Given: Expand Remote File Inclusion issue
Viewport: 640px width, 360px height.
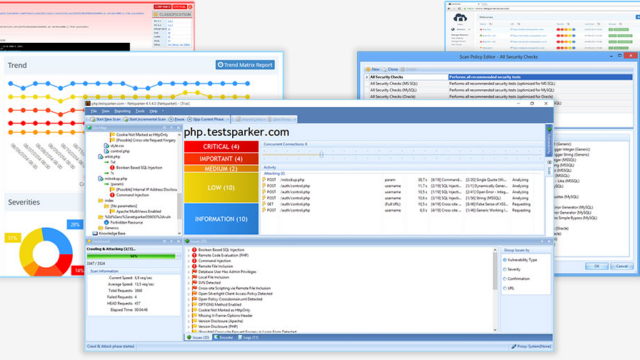Looking at the screenshot, I should 189,266.
